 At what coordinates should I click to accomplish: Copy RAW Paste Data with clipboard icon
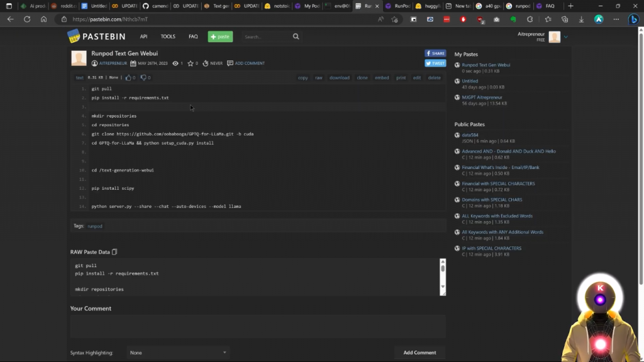(114, 252)
